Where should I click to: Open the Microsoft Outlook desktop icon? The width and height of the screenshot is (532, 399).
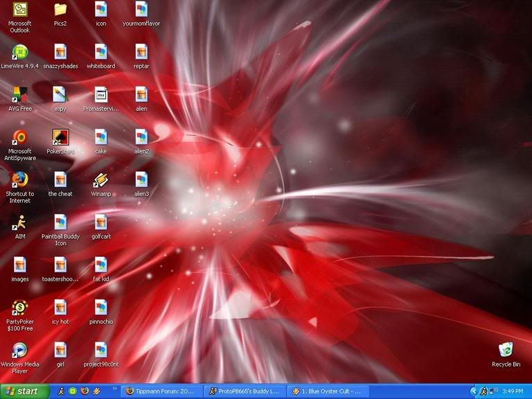tap(19, 10)
